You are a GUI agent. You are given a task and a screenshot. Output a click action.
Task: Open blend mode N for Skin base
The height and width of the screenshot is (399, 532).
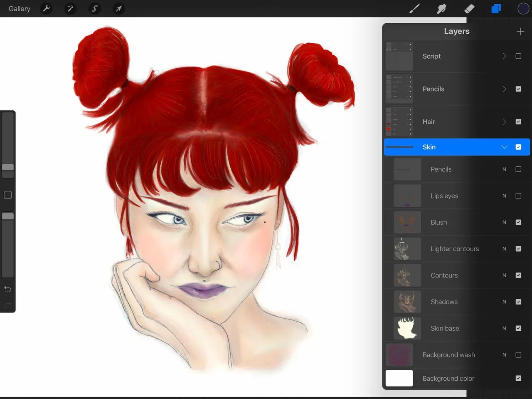coord(504,328)
